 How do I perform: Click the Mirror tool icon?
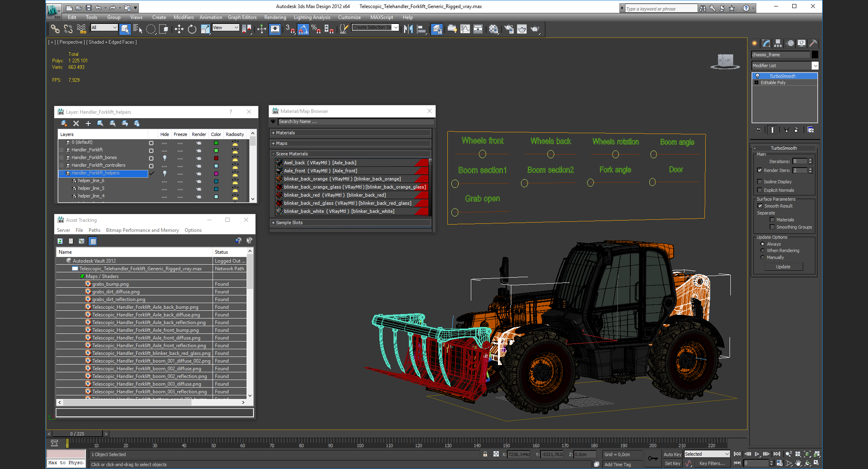(x=408, y=29)
